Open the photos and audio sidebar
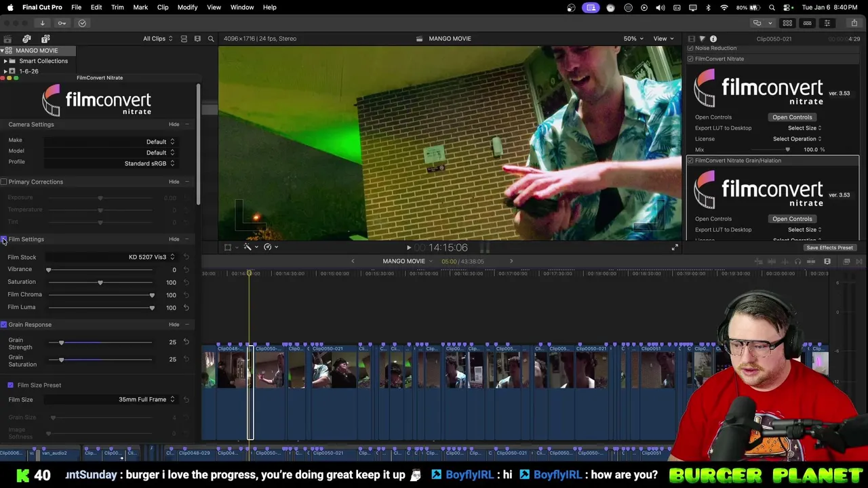This screenshot has width=868, height=488. [x=26, y=39]
